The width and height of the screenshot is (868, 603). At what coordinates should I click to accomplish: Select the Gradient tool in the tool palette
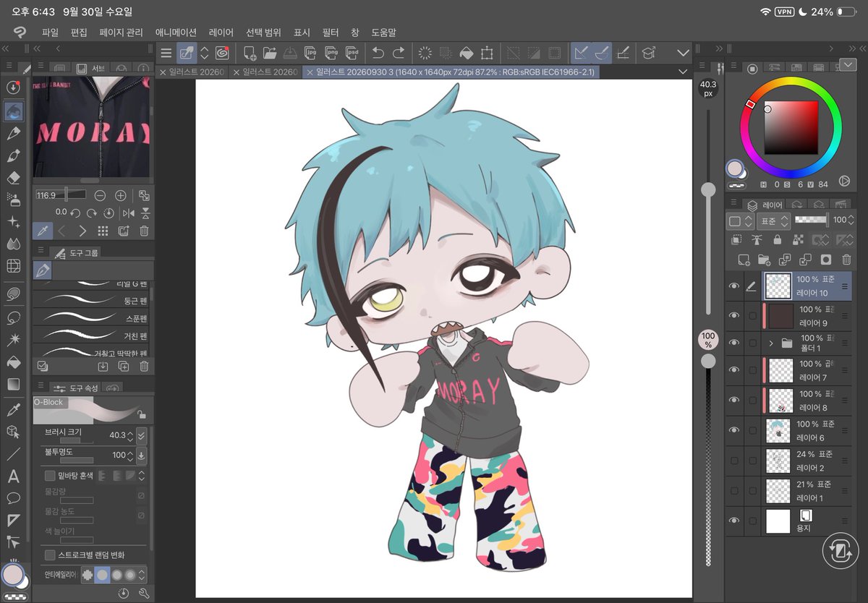point(13,384)
